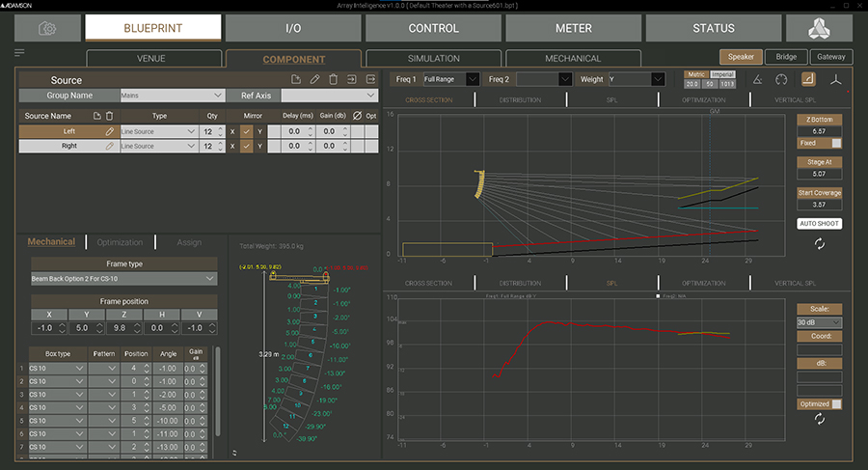Screen dimensions: 868x470
Task: Add new source next to Source Name
Action: tap(96, 116)
